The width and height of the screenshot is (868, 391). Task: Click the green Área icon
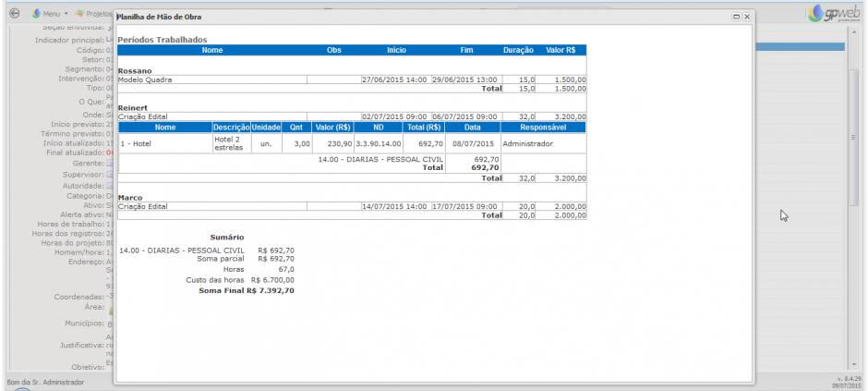point(110,306)
